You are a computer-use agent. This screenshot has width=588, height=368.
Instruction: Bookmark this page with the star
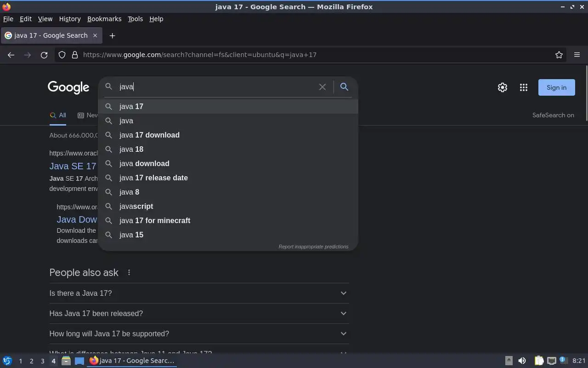coord(559,55)
